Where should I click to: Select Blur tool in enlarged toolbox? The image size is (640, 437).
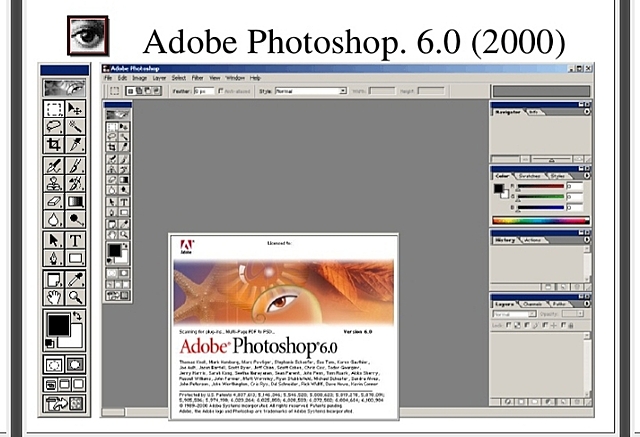tap(54, 219)
